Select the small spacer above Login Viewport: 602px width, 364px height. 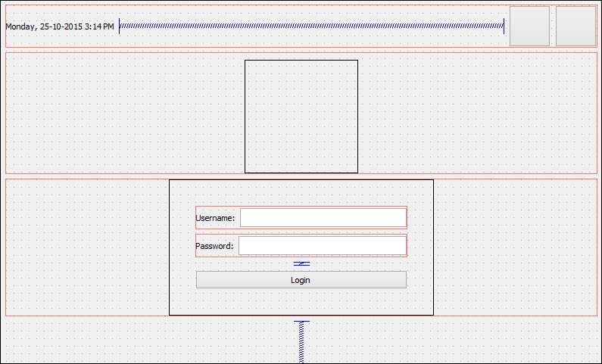[301, 263]
